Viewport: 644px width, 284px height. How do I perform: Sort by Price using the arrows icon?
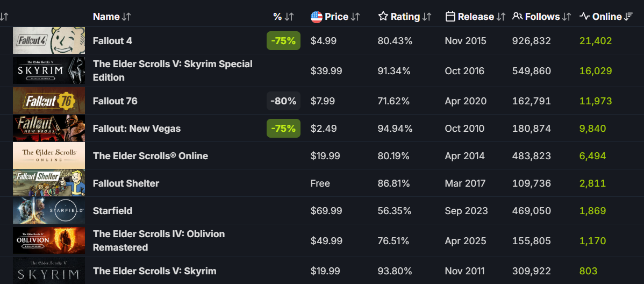355,17
